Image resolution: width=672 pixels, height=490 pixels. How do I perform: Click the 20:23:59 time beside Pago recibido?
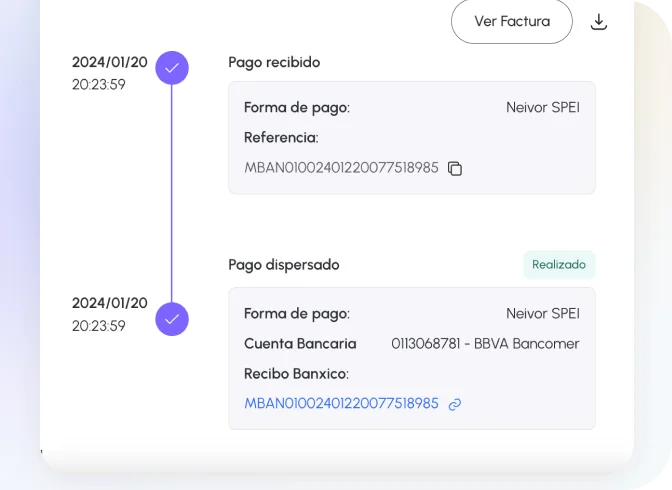click(x=99, y=84)
